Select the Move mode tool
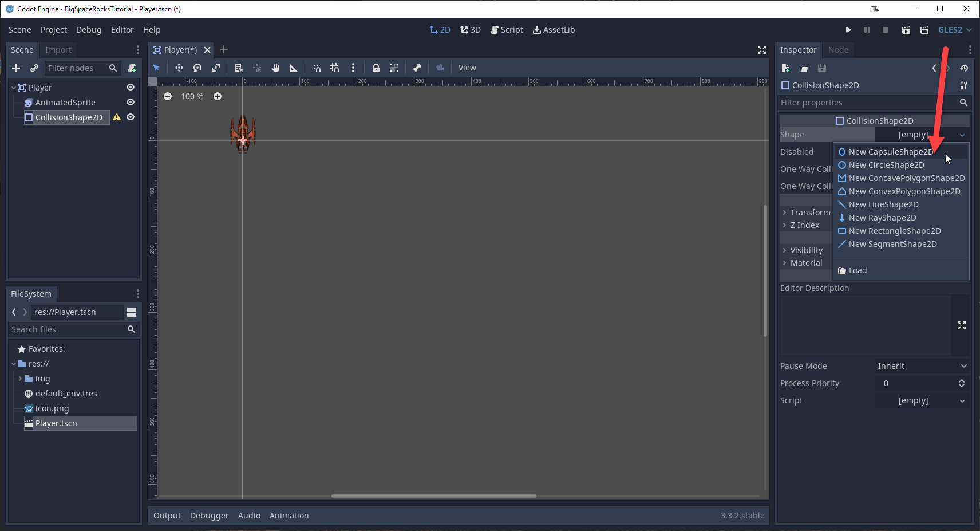Image resolution: width=980 pixels, height=531 pixels. click(179, 68)
